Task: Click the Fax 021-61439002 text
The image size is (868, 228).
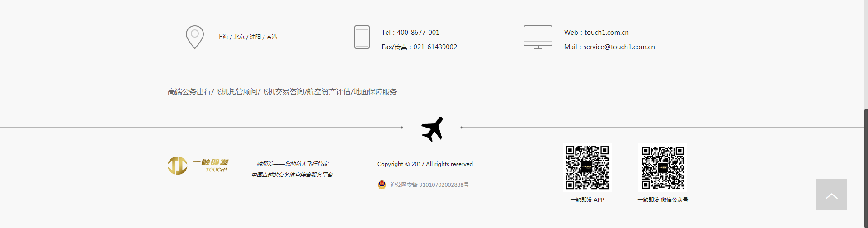Action: (x=419, y=47)
